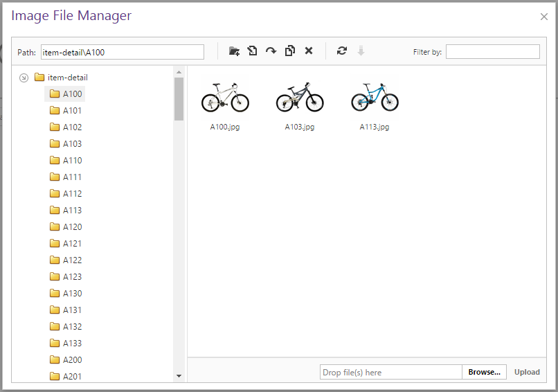Click the Copy toolbar icon
Viewport: 558px width, 392px height.
(x=290, y=51)
